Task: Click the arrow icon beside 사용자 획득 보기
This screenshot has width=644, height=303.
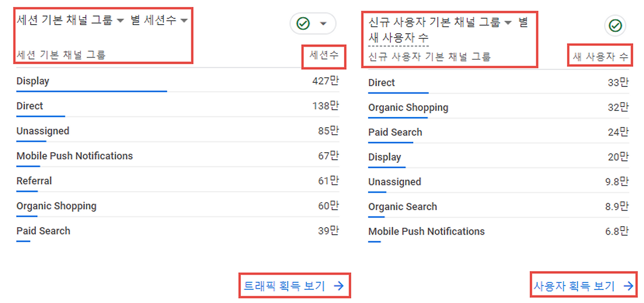Action: coord(628,285)
